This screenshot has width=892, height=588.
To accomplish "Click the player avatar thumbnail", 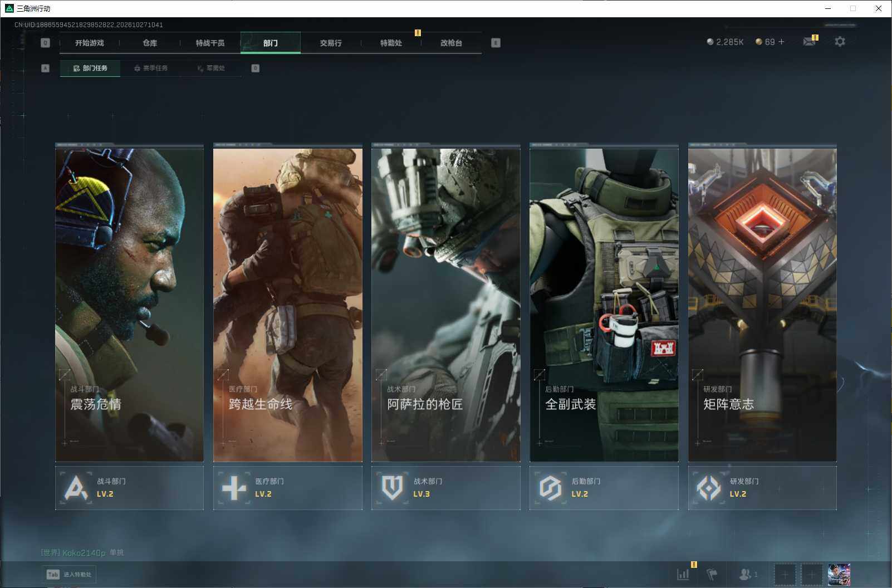I will coord(839,575).
